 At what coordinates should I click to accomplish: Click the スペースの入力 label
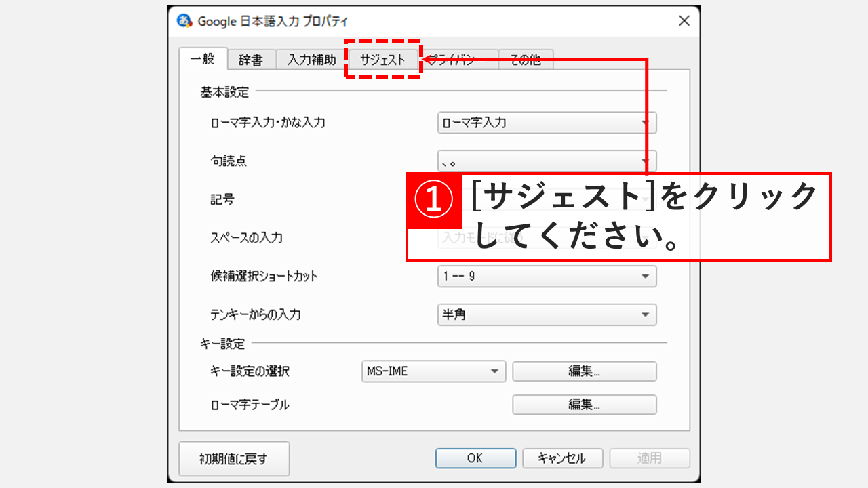pyautogui.click(x=246, y=238)
